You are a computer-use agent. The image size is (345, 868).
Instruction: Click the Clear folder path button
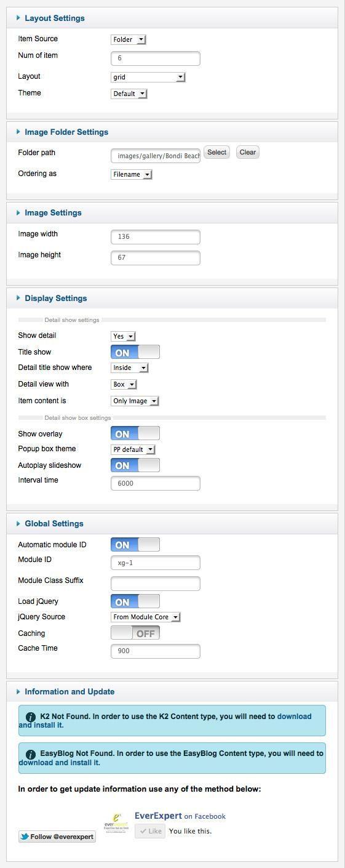click(x=248, y=153)
